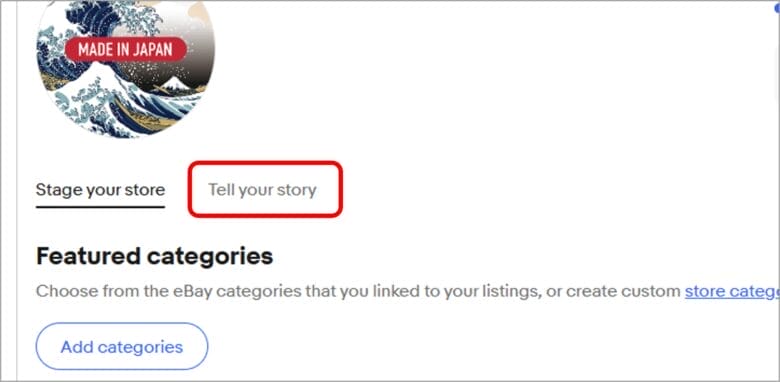The width and height of the screenshot is (780, 382).
Task: Switch to Stage your store tab
Action: click(100, 190)
